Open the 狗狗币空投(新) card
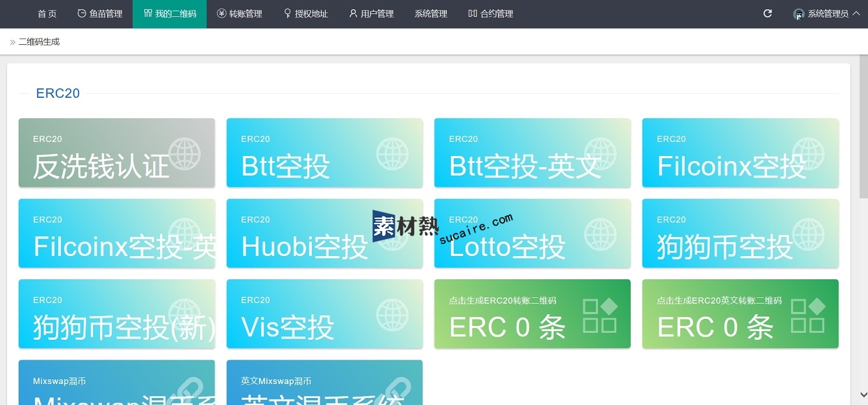The width and height of the screenshot is (868, 405). [117, 314]
